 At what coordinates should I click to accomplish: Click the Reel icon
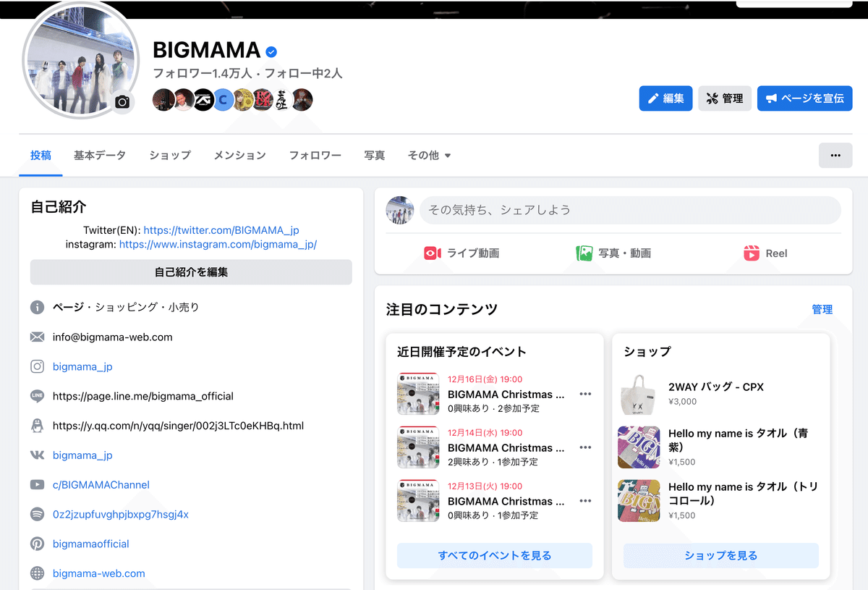click(x=752, y=253)
